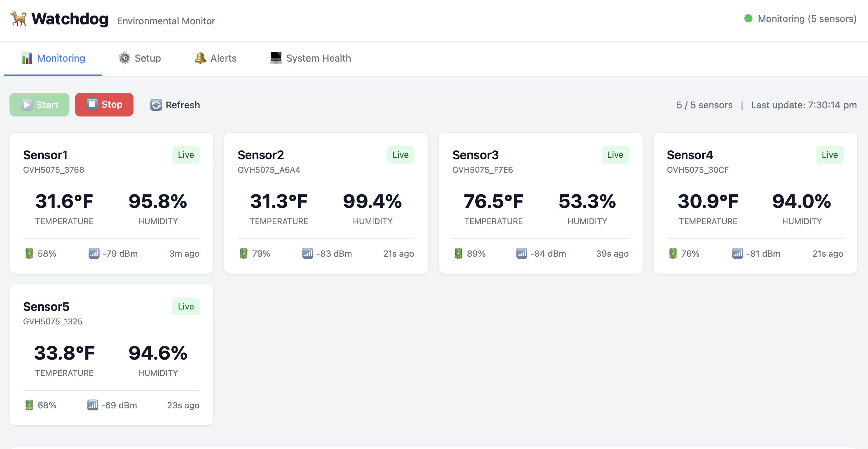Image resolution: width=868 pixels, height=449 pixels.
Task: Click the Live badge on Sensor4
Action: (x=829, y=155)
